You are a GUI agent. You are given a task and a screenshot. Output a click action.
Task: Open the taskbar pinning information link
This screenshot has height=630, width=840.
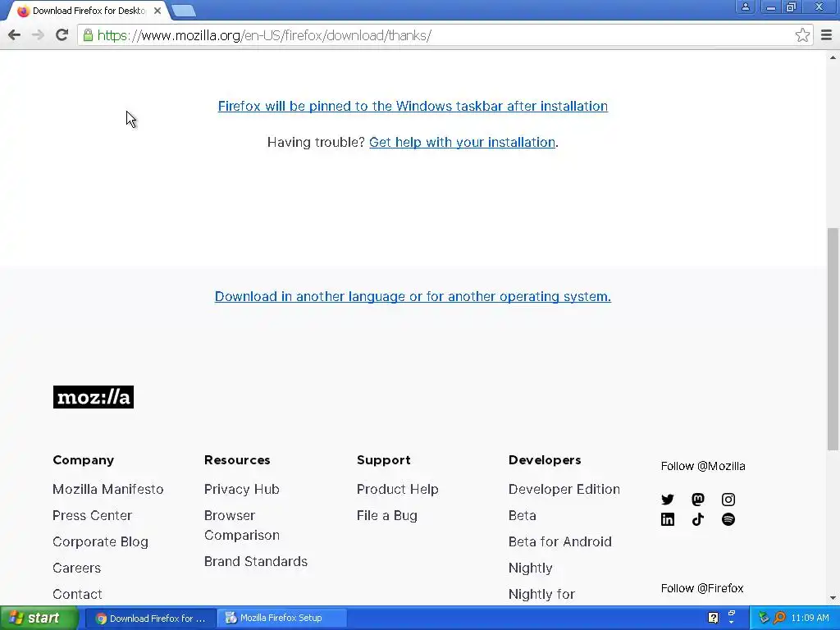[413, 106]
